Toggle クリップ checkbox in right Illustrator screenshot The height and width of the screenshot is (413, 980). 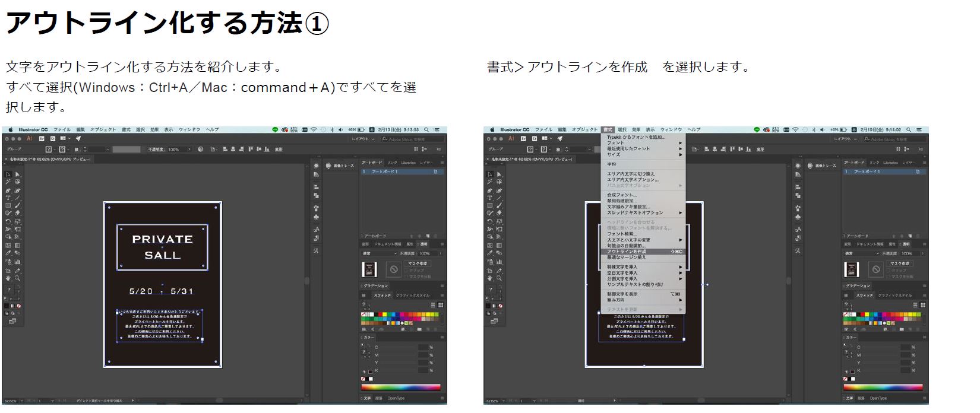pyautogui.click(x=888, y=271)
